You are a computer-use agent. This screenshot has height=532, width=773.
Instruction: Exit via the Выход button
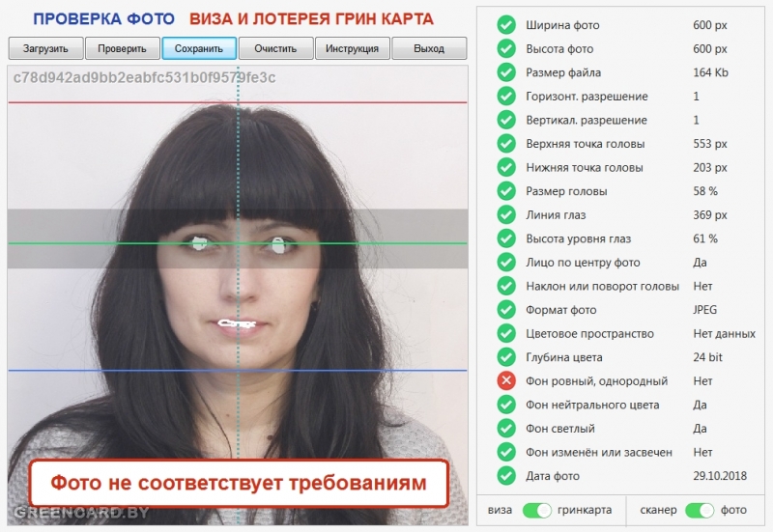[429, 48]
